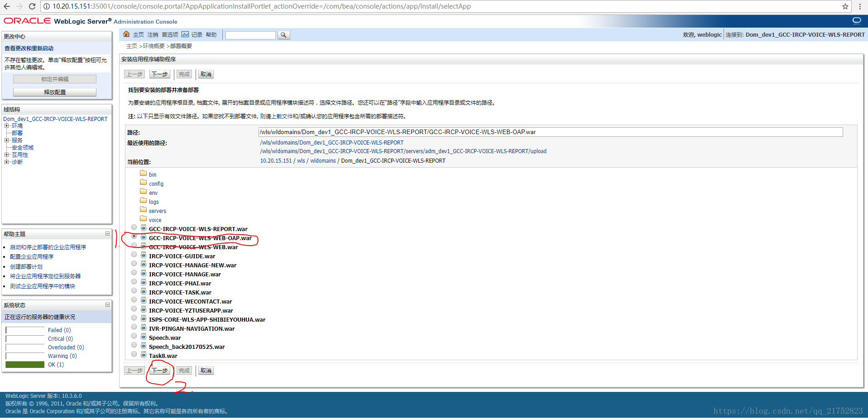Click the 路径 path input field
This screenshot has width=868, height=420.
click(x=551, y=132)
